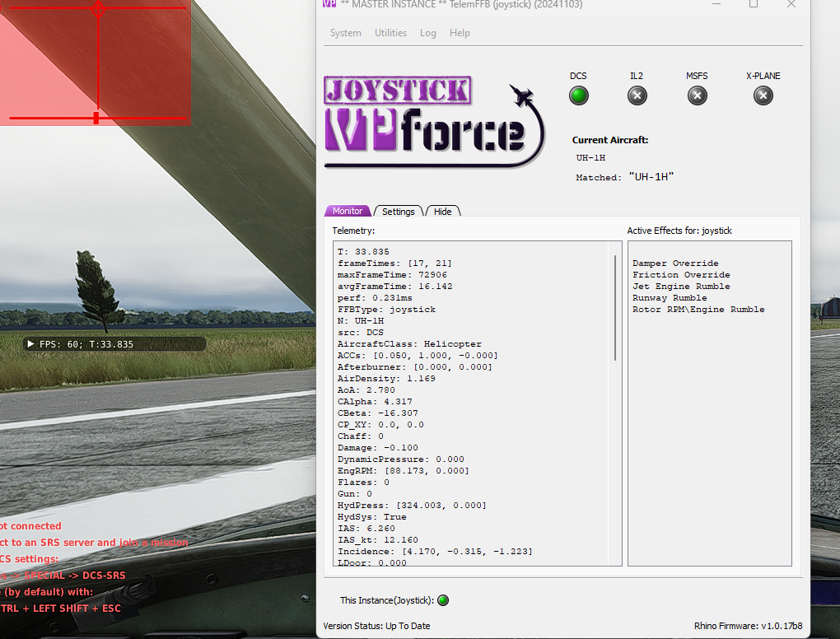Click the TelemFFB title bar app icon

(x=329, y=4)
